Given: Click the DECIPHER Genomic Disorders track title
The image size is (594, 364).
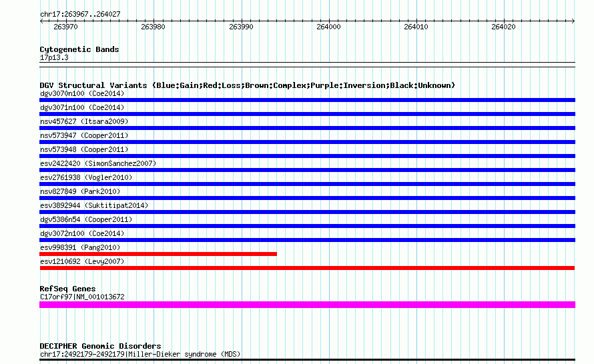Looking at the screenshot, I should coord(100,346).
